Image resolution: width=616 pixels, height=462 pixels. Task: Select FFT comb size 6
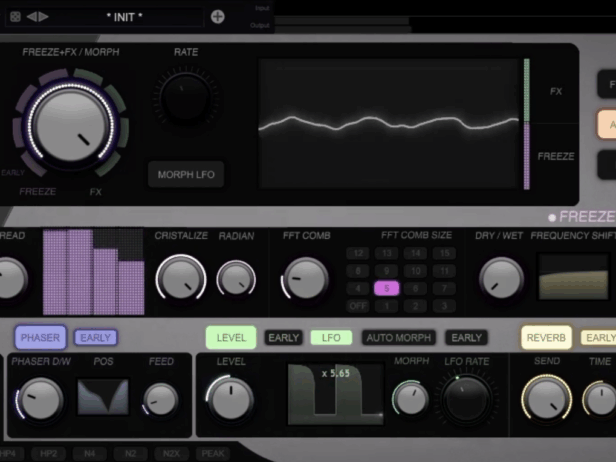[416, 288]
